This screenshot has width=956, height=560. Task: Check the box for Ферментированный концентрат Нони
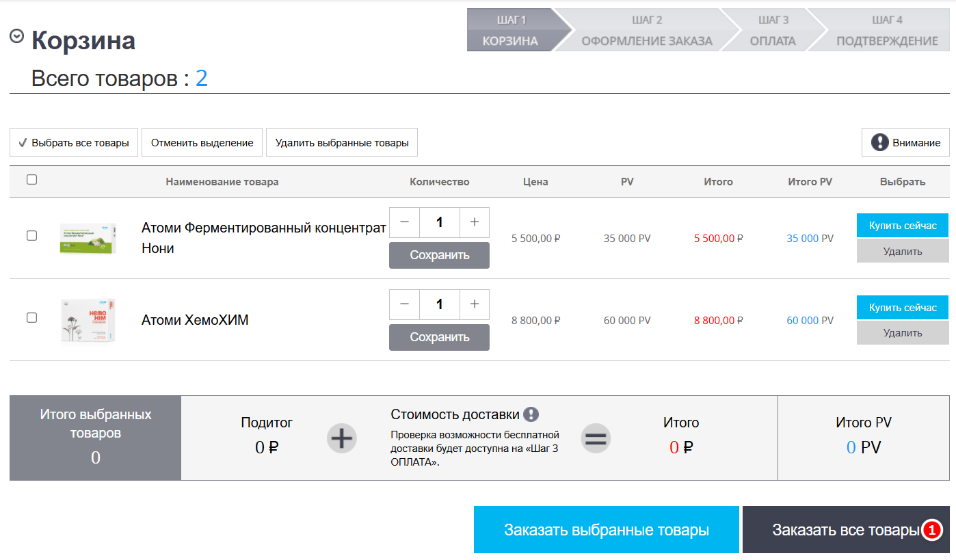click(31, 236)
